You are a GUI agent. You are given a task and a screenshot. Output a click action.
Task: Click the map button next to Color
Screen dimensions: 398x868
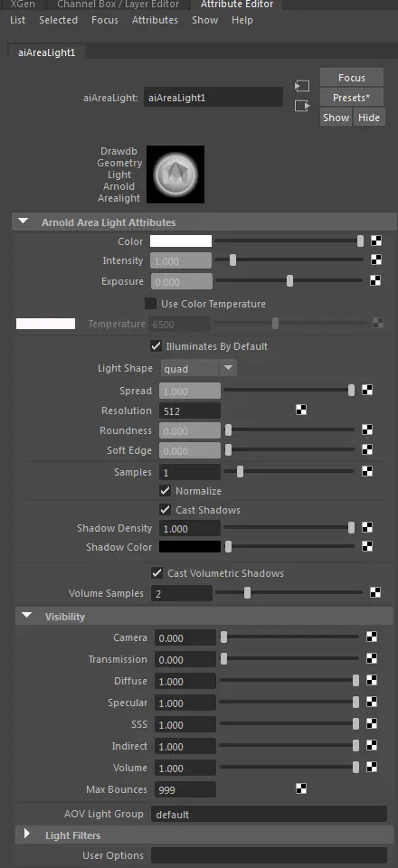(376, 241)
